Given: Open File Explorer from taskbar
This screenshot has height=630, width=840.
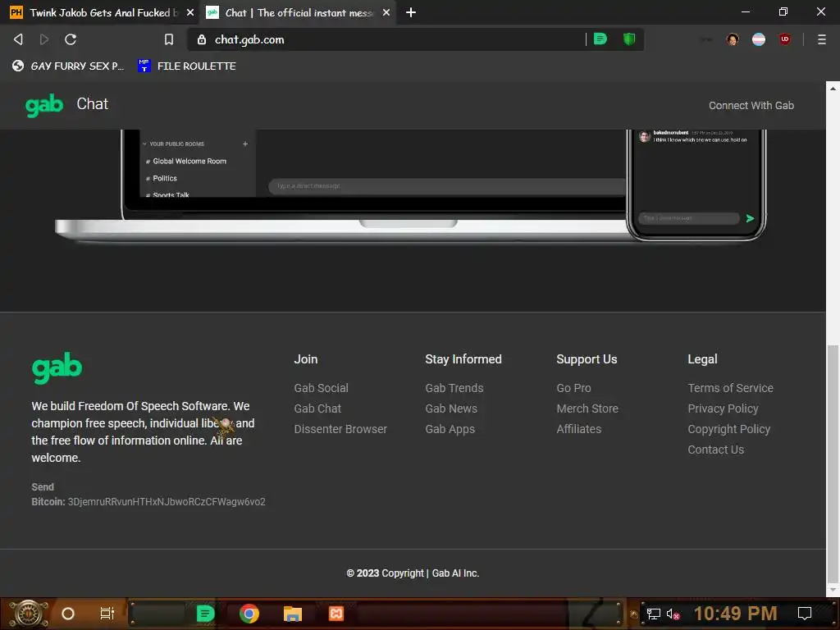Looking at the screenshot, I should pos(293,614).
